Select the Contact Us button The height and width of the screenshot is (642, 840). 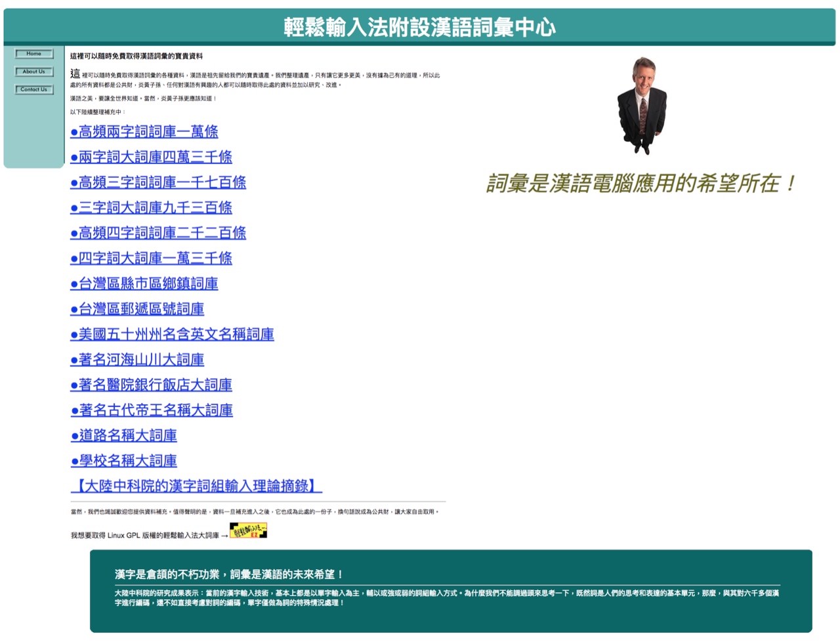[34, 89]
